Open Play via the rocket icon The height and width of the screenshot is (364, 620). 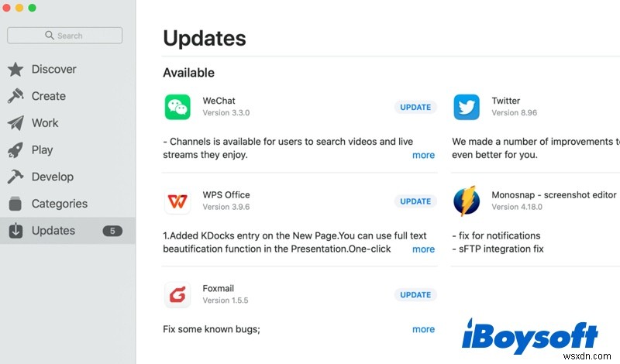click(x=15, y=149)
